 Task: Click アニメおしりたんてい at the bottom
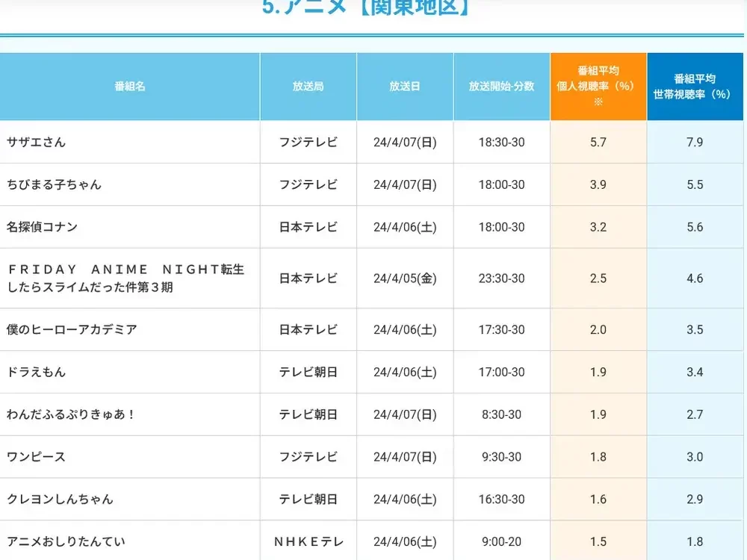(69, 541)
